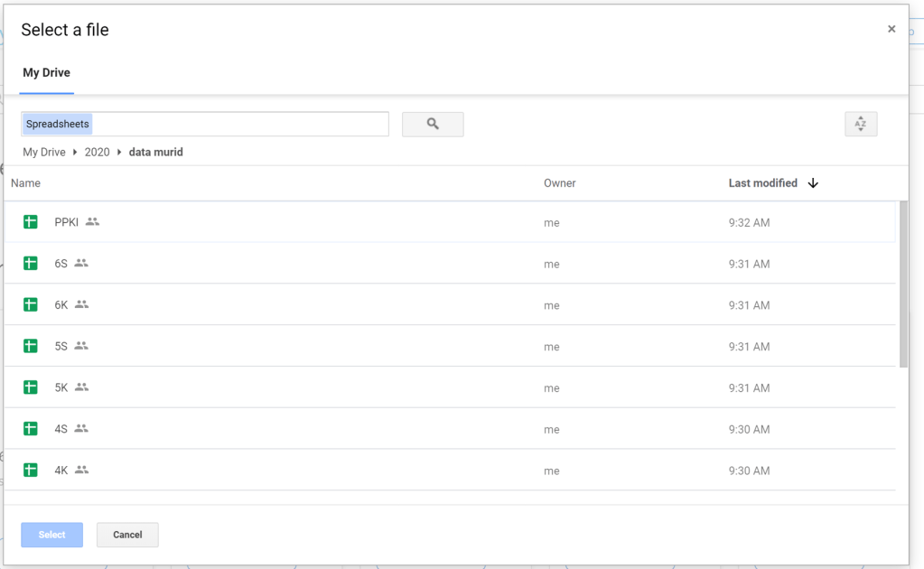
Task: Go to My Drive in breadcrumb
Action: [x=44, y=153]
